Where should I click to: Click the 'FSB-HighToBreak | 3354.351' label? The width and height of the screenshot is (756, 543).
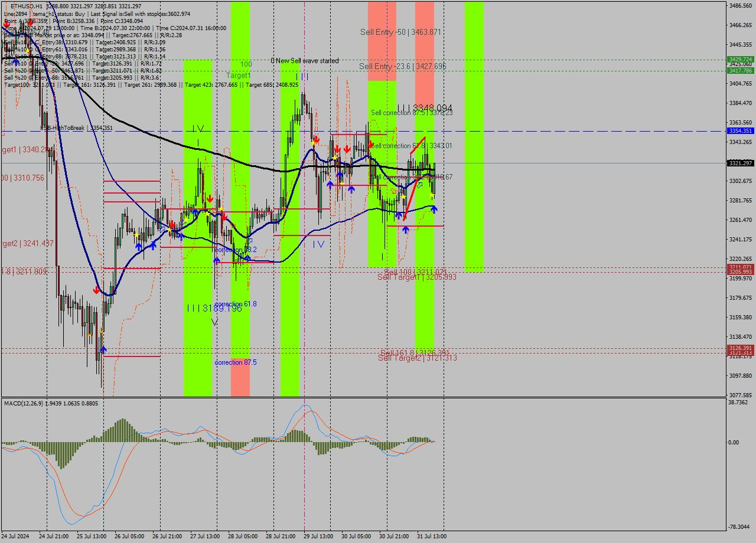[76, 127]
